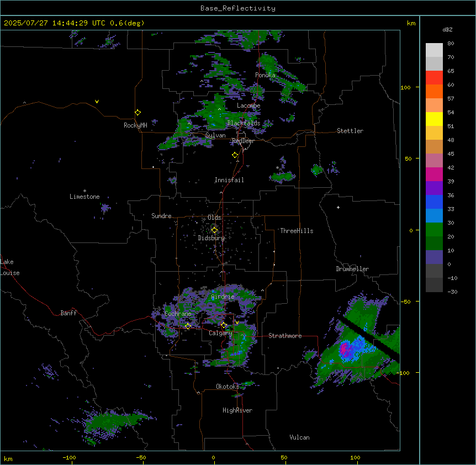Click the white plus marker north of Drumheller
476x465 pixels.
[338, 207]
